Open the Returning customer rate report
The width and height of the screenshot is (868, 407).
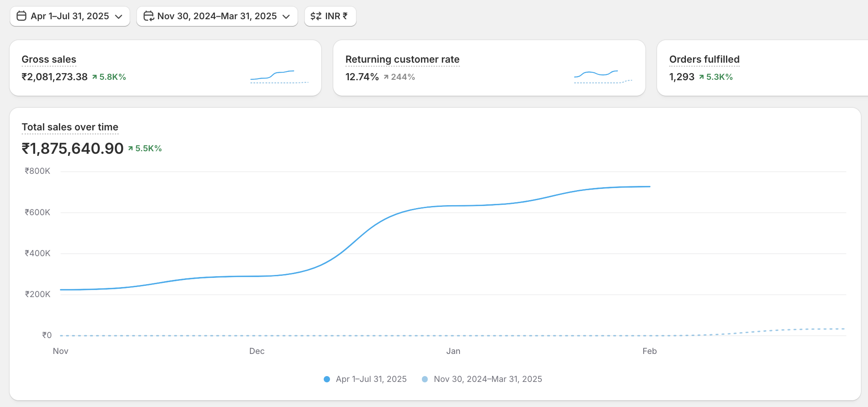[x=402, y=59]
